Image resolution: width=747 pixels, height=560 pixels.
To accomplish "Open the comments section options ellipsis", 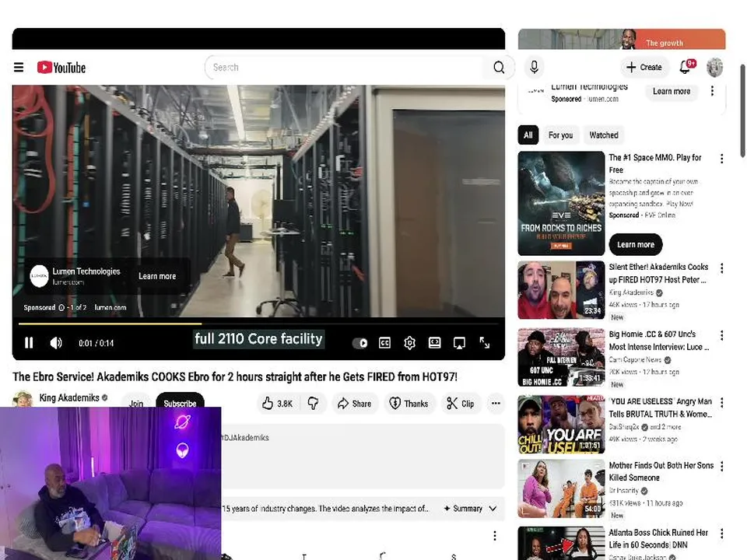I will point(495,536).
